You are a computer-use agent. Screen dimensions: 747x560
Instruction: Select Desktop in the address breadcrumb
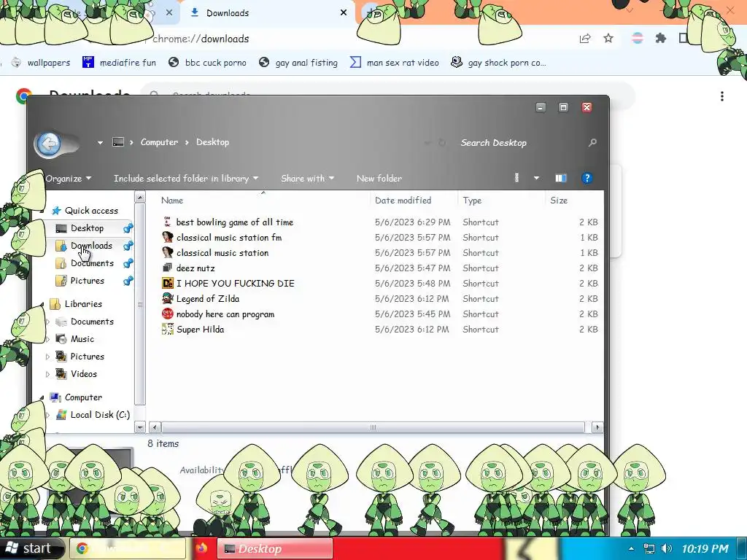coord(212,142)
